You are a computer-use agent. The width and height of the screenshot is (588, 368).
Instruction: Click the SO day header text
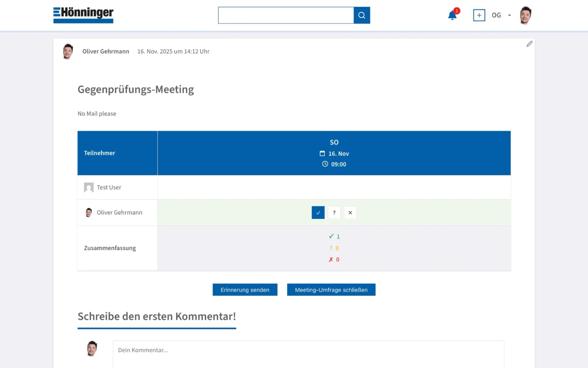click(334, 142)
